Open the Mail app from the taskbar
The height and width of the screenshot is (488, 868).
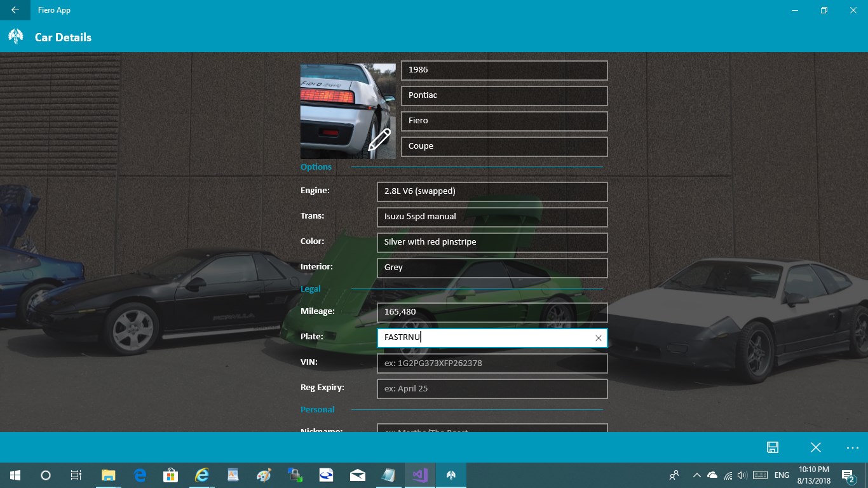click(358, 475)
